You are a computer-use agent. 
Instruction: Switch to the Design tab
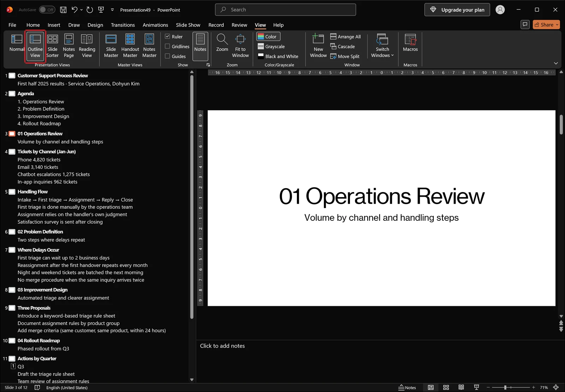point(95,25)
